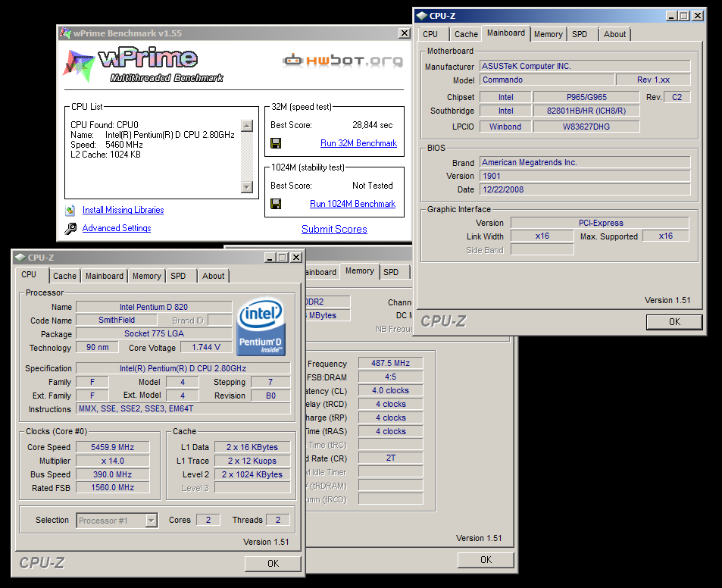Click the P965/G965 chipset field
Viewport: 722px width, 588px height.
click(x=586, y=97)
